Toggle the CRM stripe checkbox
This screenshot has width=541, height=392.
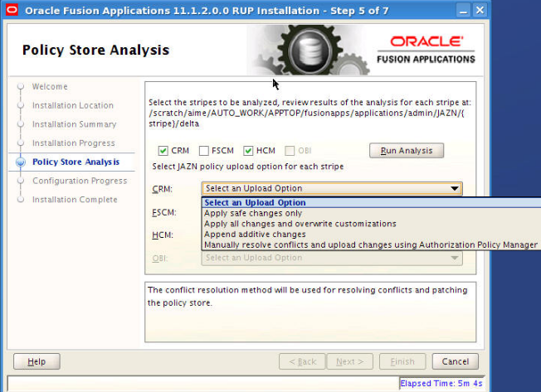pos(163,151)
